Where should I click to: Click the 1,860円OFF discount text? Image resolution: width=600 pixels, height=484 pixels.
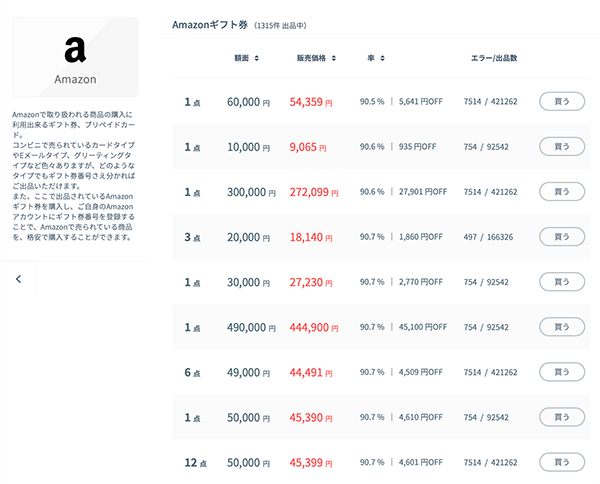tap(421, 237)
